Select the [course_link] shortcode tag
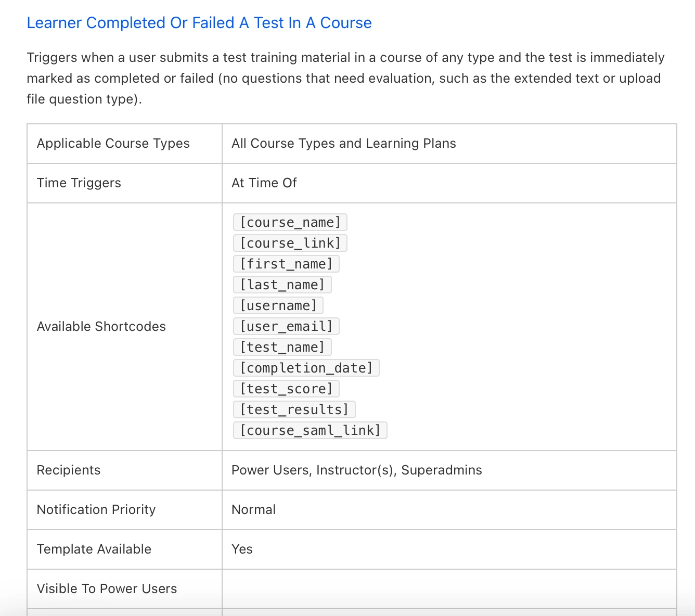The image size is (695, 616). tap(290, 243)
